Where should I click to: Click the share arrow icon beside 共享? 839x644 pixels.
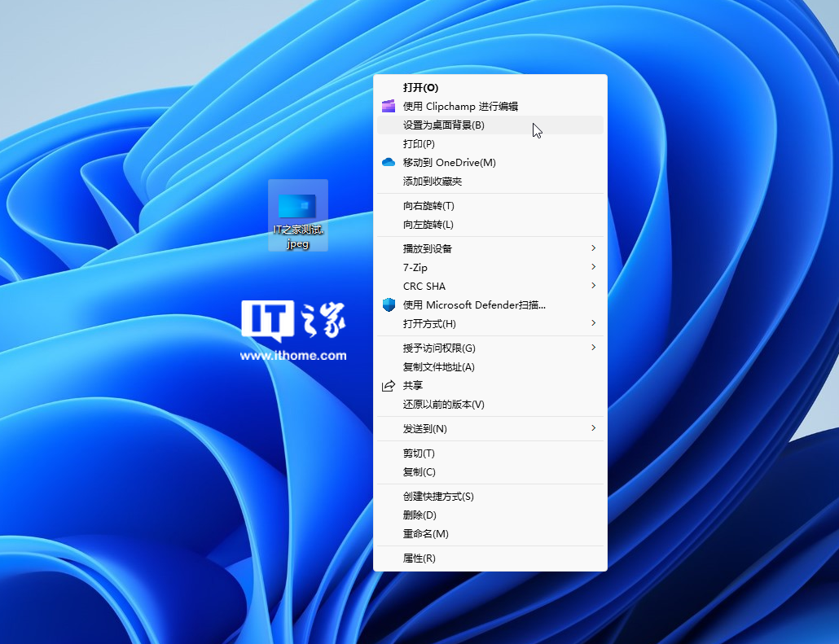tap(389, 386)
